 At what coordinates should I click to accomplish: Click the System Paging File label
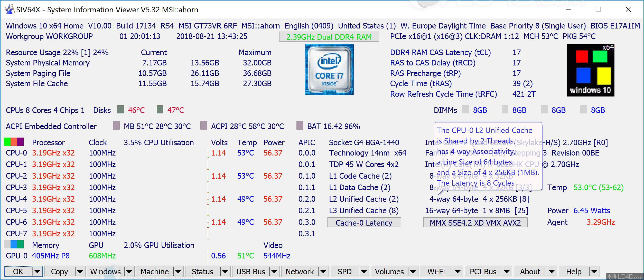(38, 73)
